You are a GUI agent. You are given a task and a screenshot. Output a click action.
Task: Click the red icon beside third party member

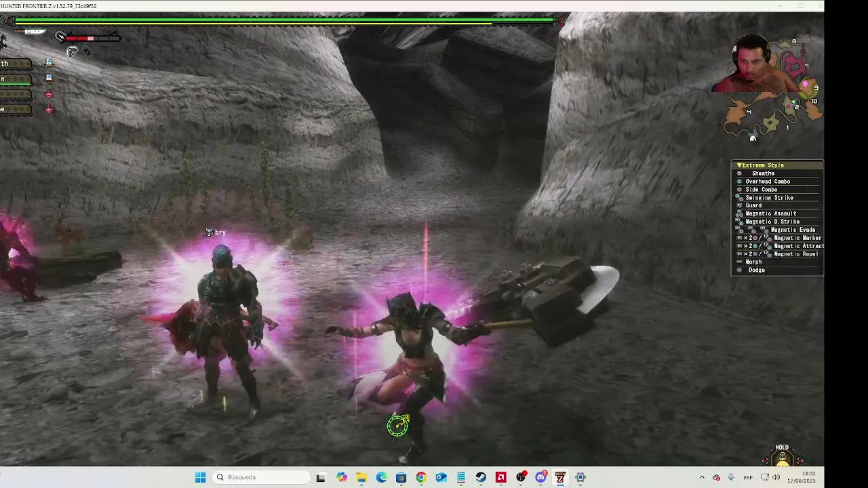click(x=49, y=94)
